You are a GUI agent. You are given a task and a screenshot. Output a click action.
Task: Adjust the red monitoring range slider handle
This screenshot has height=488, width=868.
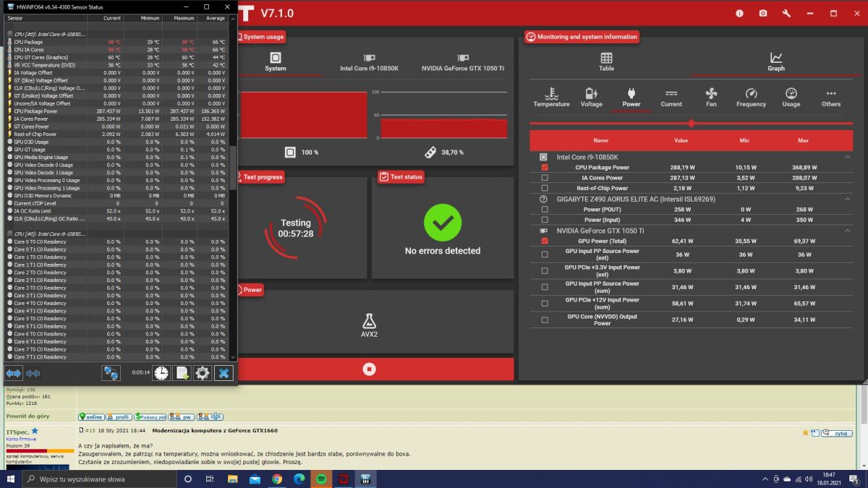692,124
